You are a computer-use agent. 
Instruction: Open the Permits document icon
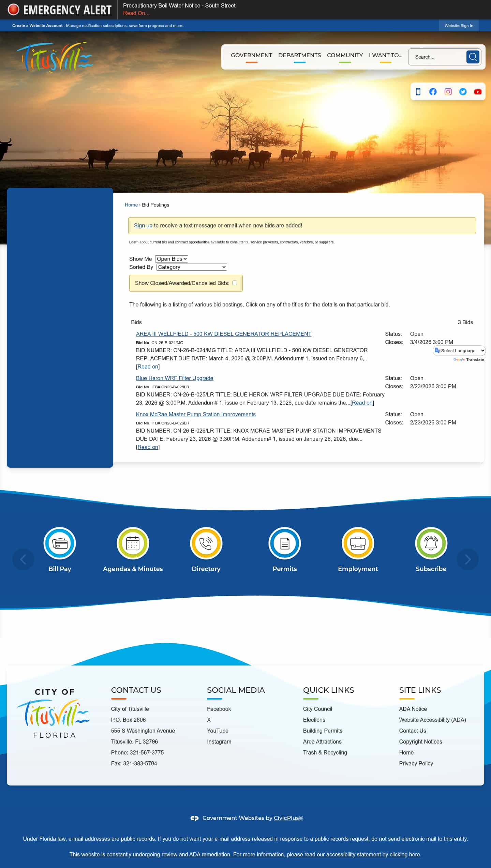[x=285, y=543]
